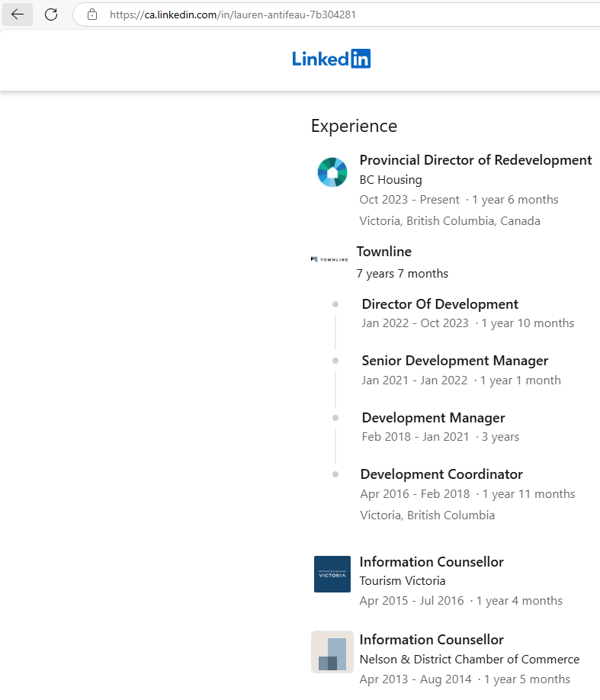The width and height of the screenshot is (600, 700).
Task: Open the Provincial Director of Redevelopment title
Action: click(x=475, y=160)
